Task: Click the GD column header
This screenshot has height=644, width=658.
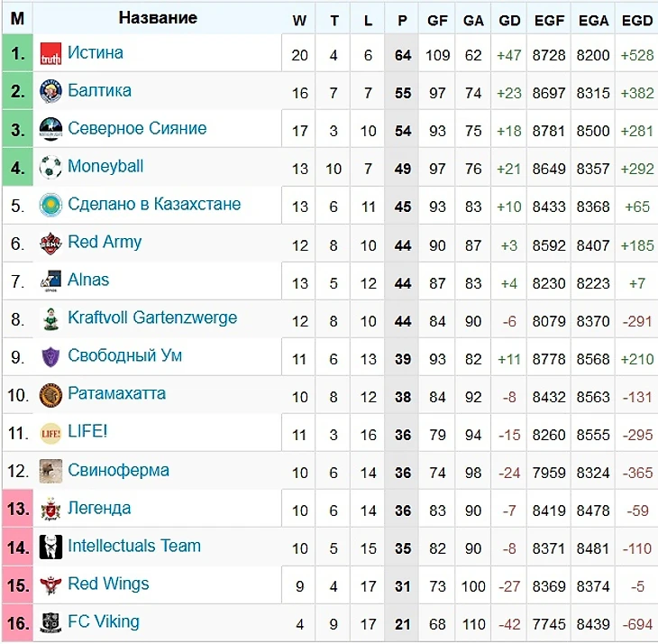Action: point(509,20)
